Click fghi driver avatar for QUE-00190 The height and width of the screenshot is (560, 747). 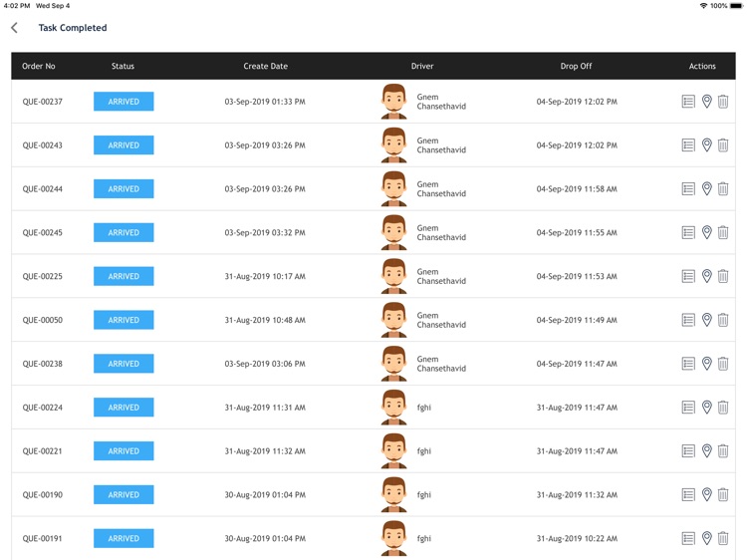point(394,494)
